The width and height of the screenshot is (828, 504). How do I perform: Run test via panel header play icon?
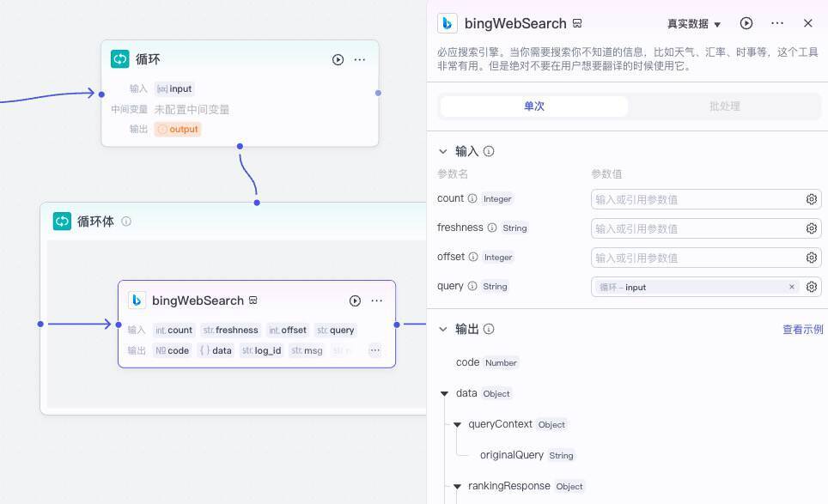click(746, 23)
